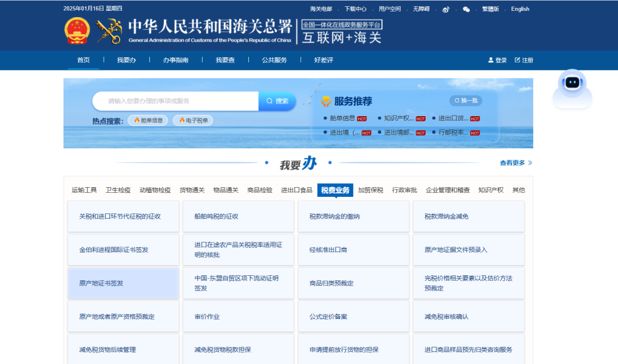Select the 卫生检疫 tab
Image resolution: width=618 pixels, height=364 pixels.
click(x=118, y=190)
